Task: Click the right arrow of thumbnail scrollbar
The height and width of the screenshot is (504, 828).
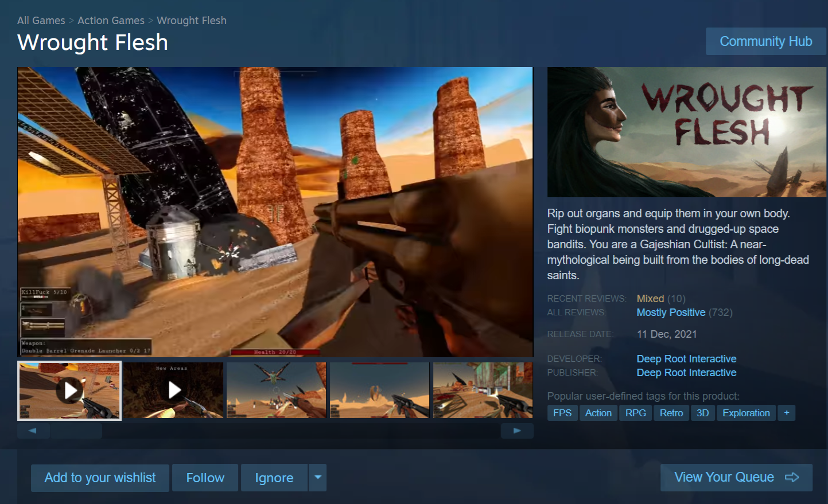Action: [x=517, y=431]
